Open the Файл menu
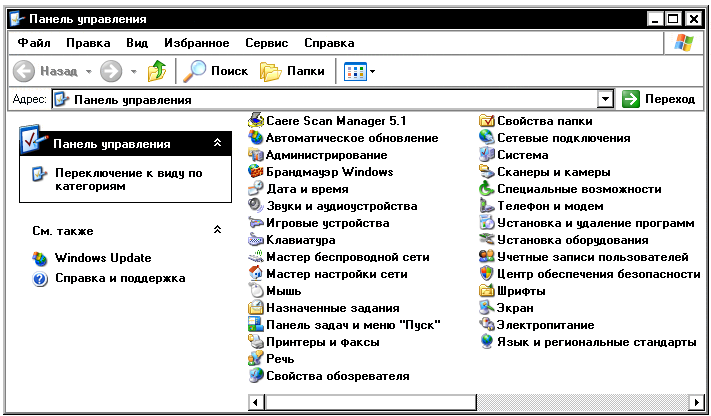 coord(34,43)
